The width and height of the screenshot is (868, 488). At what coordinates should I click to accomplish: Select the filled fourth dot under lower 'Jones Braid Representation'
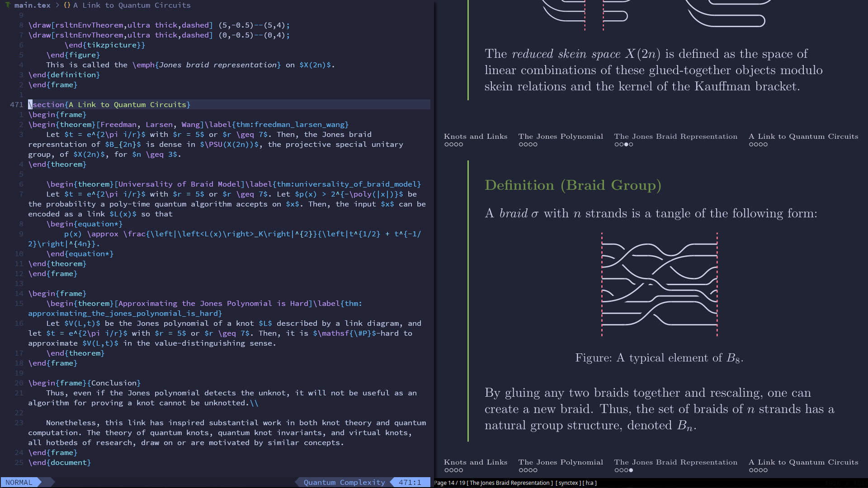point(631,470)
